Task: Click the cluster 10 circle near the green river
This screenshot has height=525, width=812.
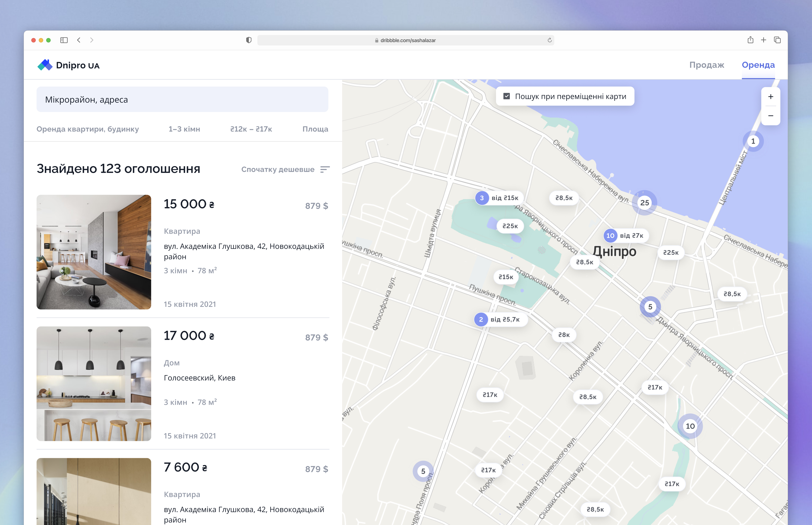Action: coord(690,426)
